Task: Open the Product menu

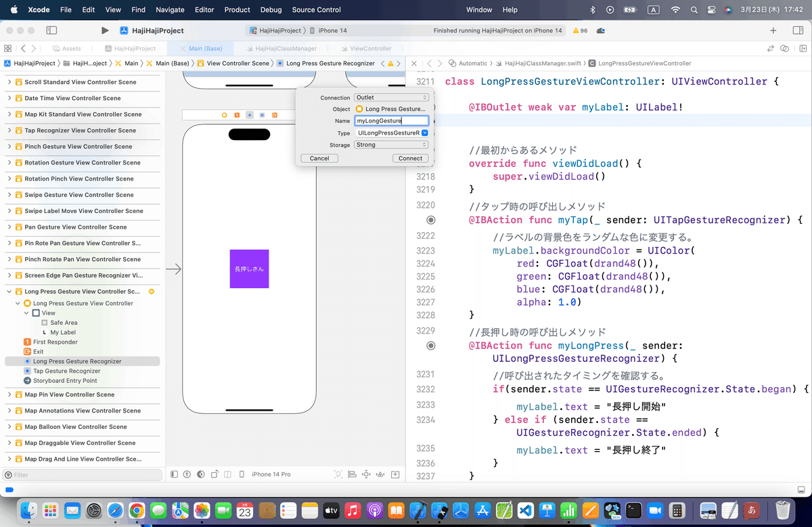Action: (237, 9)
